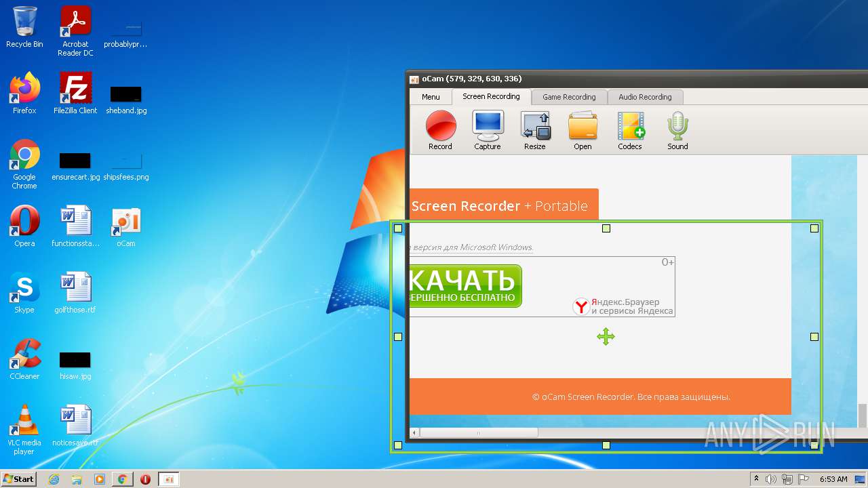This screenshot has height=488, width=868.
Task: Click the bottom-left handle of the capture frame
Action: 398,445
